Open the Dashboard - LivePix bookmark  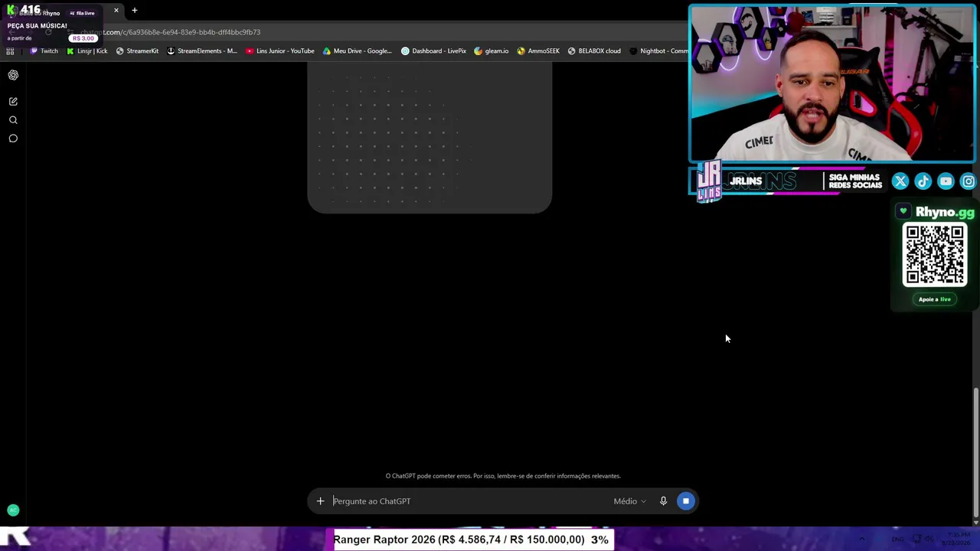click(x=433, y=51)
